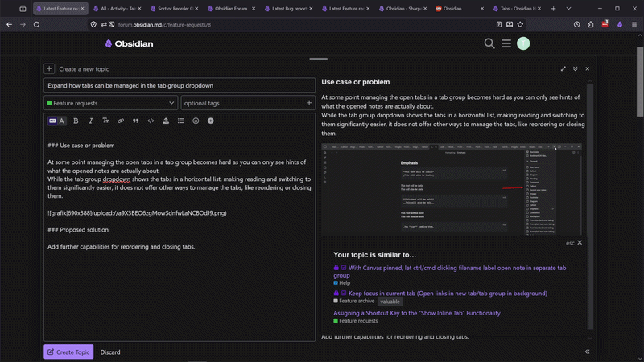Click the Obsidian extension icon in toolbar
Screen dimensions: 644x362
pos(620,25)
